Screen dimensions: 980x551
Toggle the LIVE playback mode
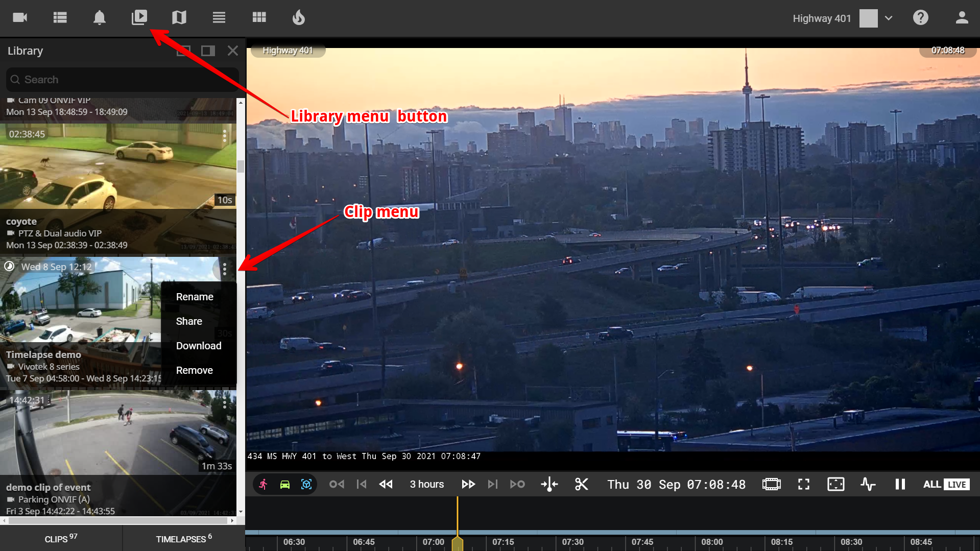tap(957, 484)
